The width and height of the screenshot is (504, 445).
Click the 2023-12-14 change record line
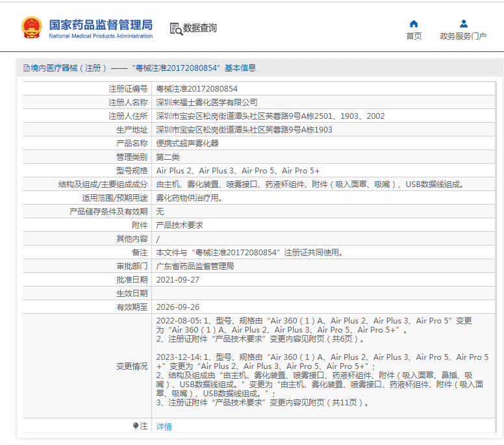coord(322,357)
